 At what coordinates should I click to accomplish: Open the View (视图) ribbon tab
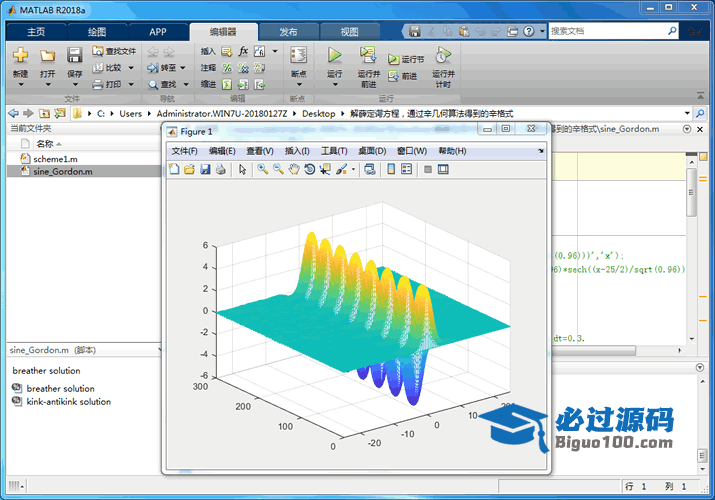tap(350, 32)
